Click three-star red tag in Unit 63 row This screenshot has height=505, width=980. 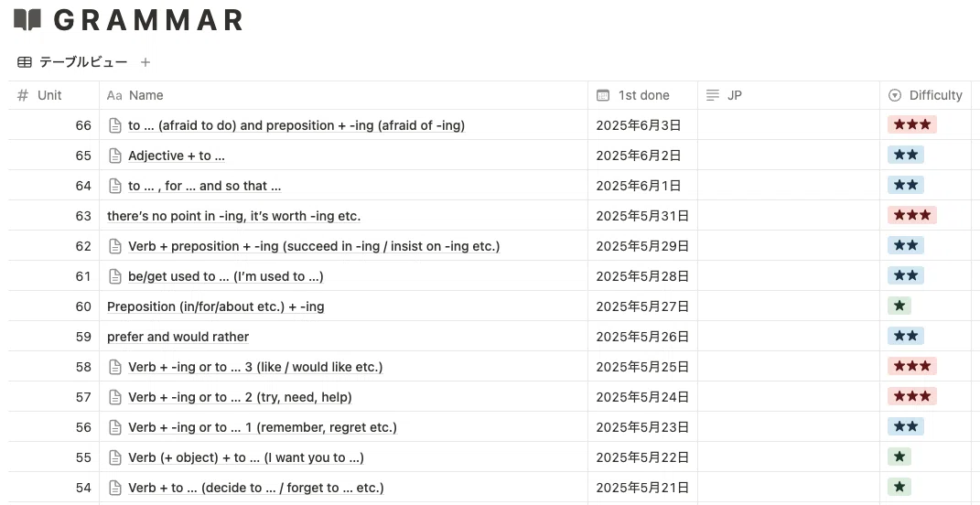pos(912,215)
